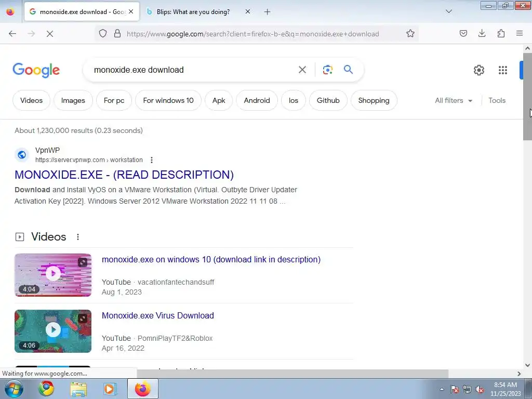
Task: Open Firefox hamburger application menu
Action: tap(520, 33)
